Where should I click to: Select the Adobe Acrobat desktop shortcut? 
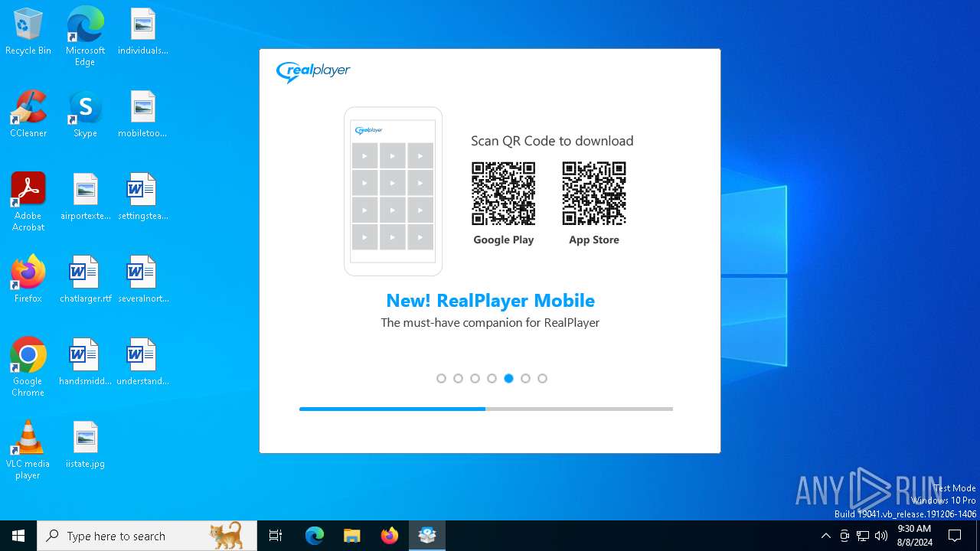[x=28, y=202]
